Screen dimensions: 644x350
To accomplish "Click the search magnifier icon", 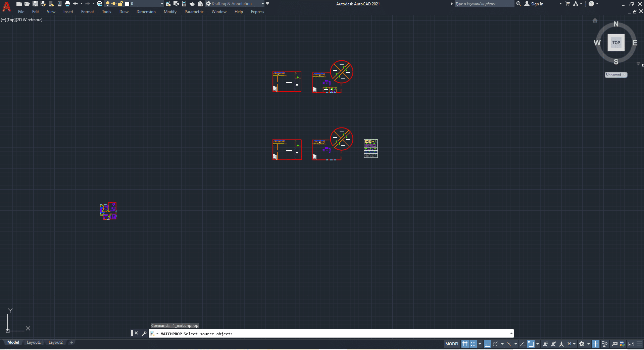I will [x=519, y=4].
